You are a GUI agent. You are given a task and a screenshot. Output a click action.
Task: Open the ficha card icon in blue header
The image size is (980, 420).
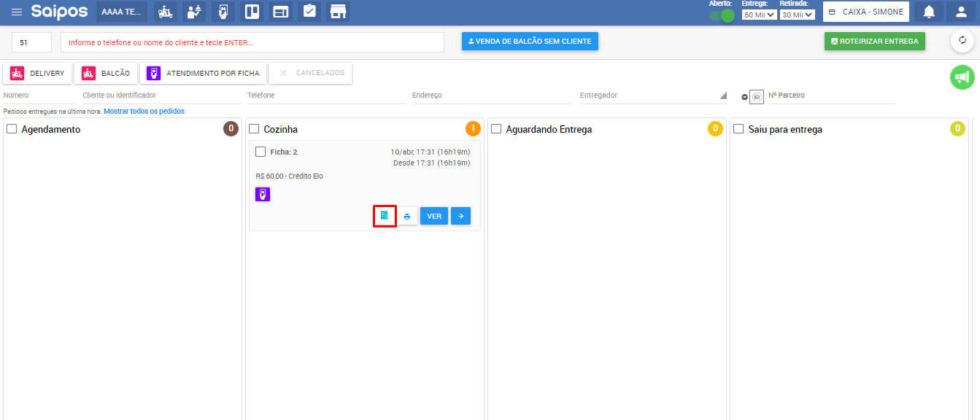point(223,12)
